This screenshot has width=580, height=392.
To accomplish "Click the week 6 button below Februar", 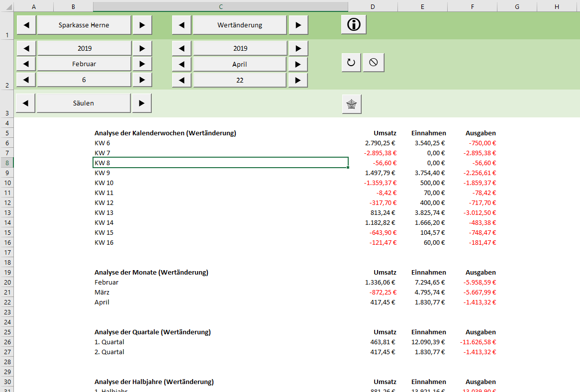I will (84, 80).
